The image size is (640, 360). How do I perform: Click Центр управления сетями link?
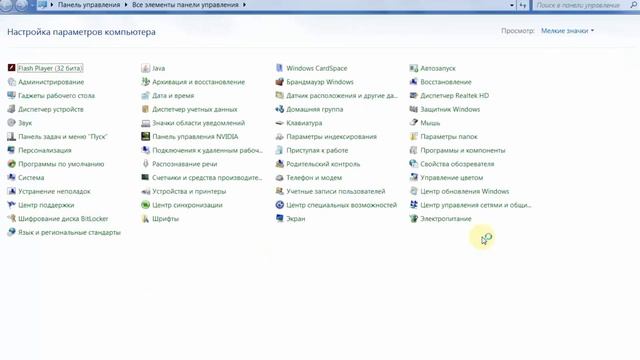click(x=476, y=205)
